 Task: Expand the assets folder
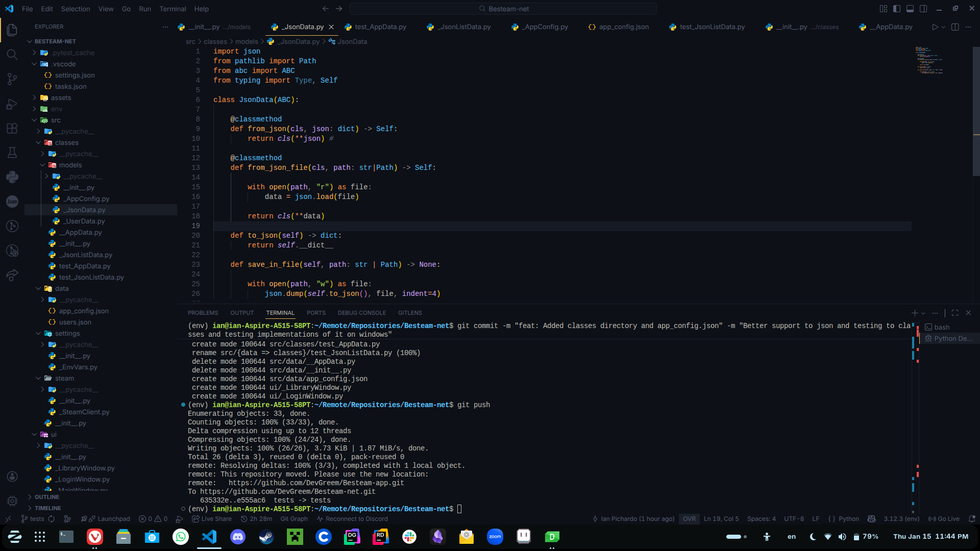click(x=61, y=98)
